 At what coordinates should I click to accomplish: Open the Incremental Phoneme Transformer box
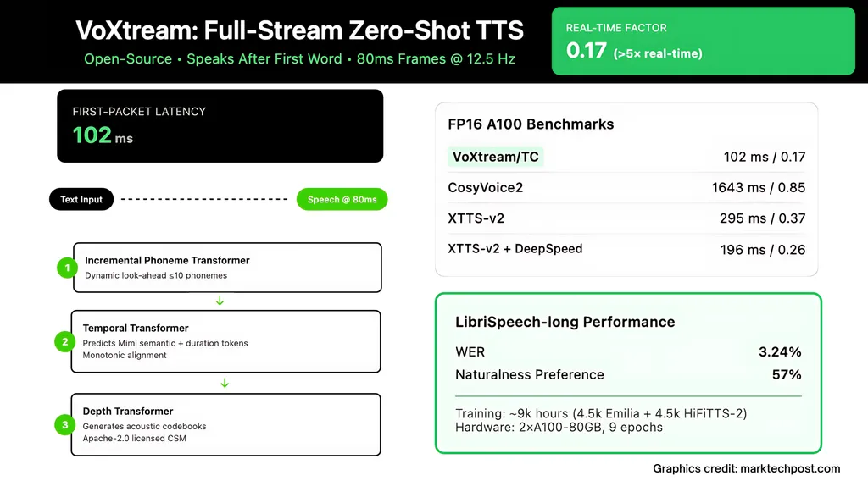[x=227, y=268]
